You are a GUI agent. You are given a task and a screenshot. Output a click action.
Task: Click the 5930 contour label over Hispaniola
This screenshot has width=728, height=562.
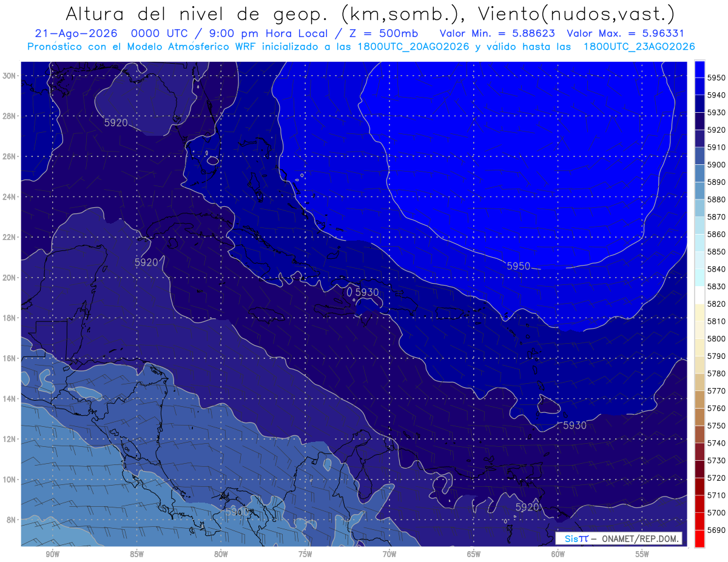pyautogui.click(x=366, y=292)
